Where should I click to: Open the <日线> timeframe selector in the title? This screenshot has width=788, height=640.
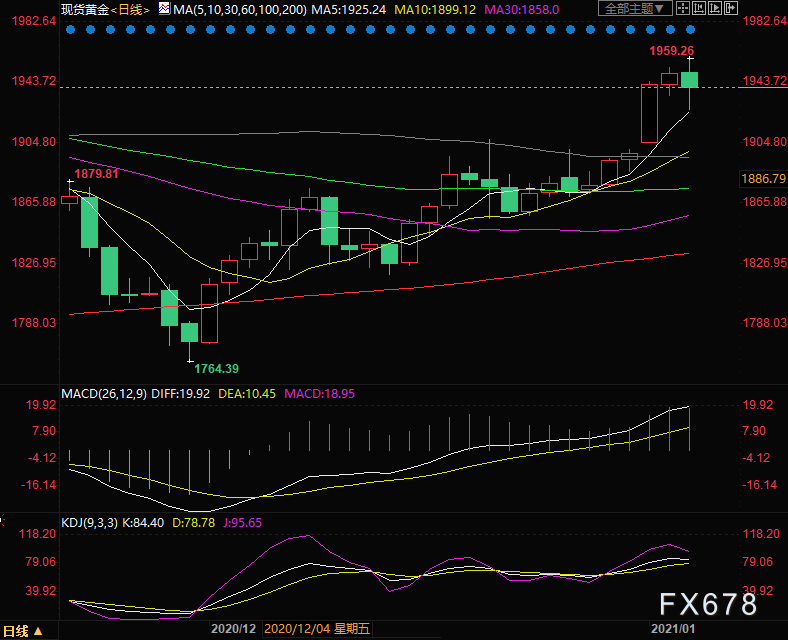[x=129, y=9]
